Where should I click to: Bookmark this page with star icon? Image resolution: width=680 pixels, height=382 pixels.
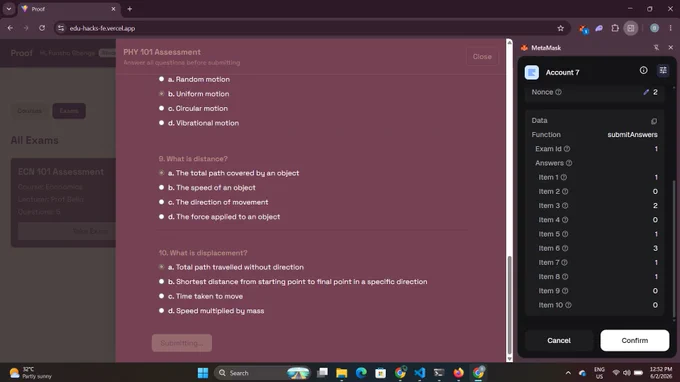(x=560, y=28)
